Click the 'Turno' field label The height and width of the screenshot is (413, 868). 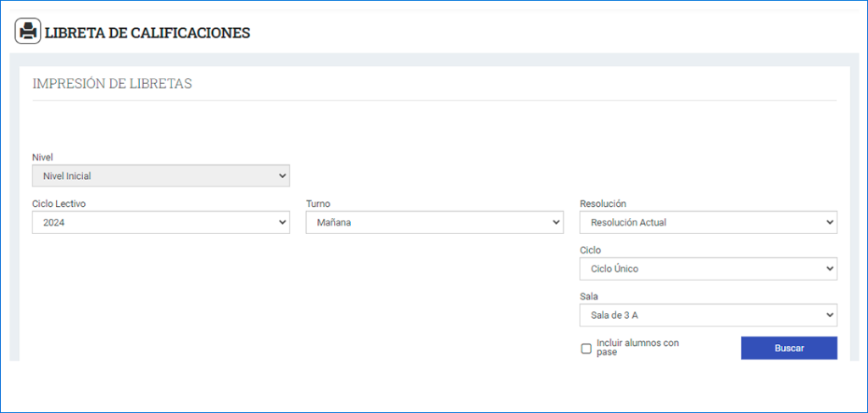pos(319,204)
